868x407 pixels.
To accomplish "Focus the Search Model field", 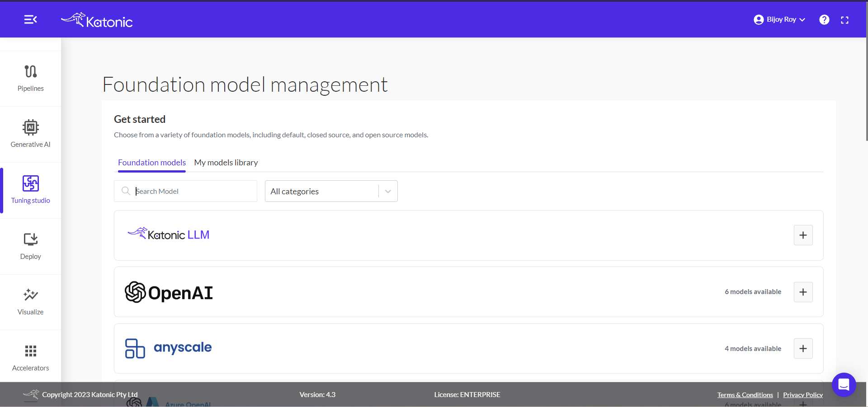I will click(x=185, y=191).
